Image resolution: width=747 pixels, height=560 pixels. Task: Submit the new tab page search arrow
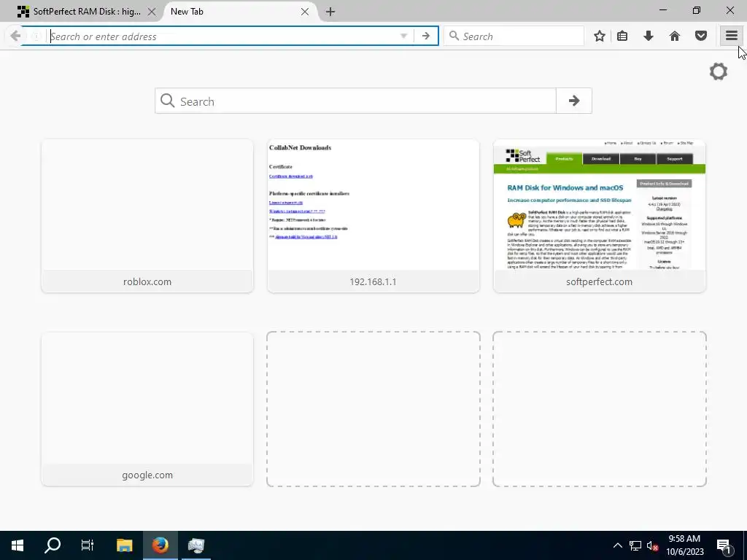tap(574, 101)
